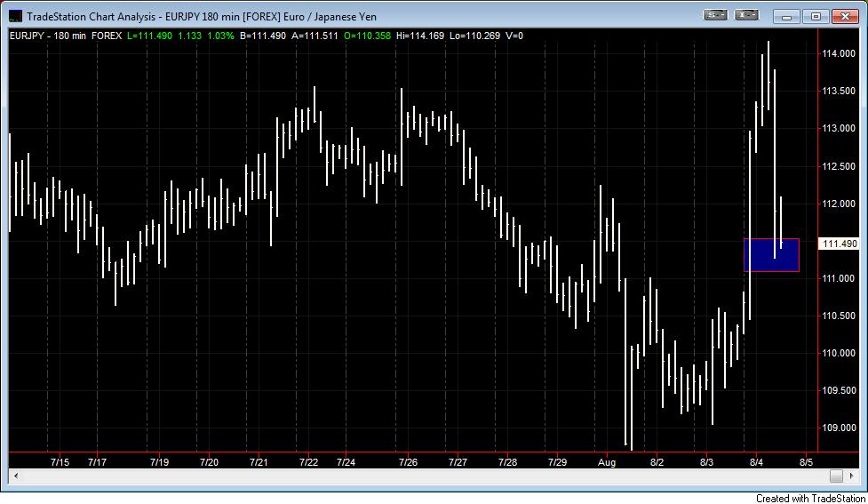Image resolution: width=868 pixels, height=504 pixels.
Task: Click the 7/28 date axis label
Action: [507, 462]
